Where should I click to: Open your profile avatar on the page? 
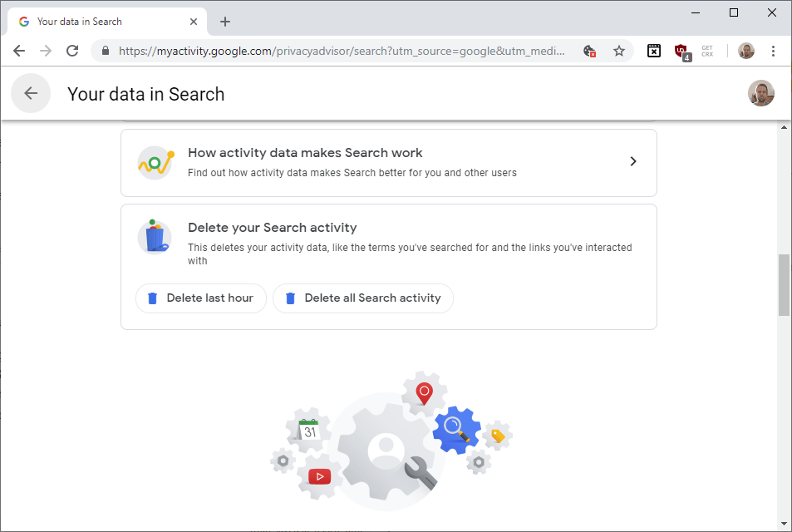(x=760, y=92)
